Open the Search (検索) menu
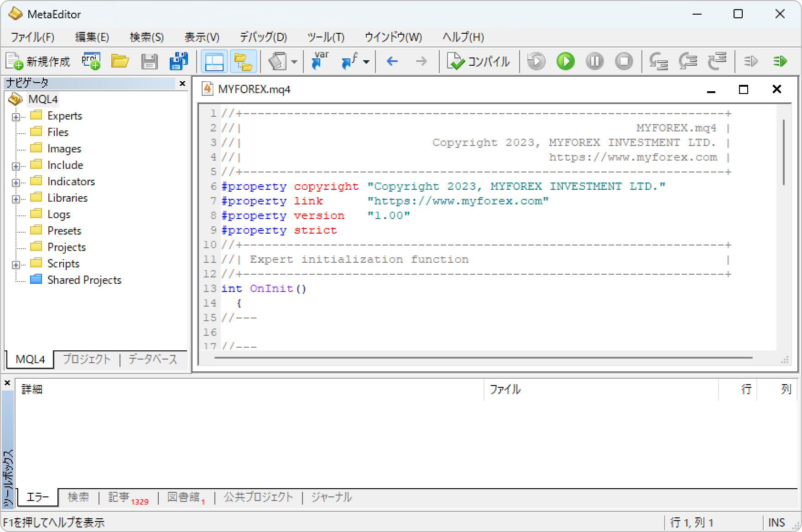Image resolution: width=802 pixels, height=532 pixels. (x=147, y=37)
